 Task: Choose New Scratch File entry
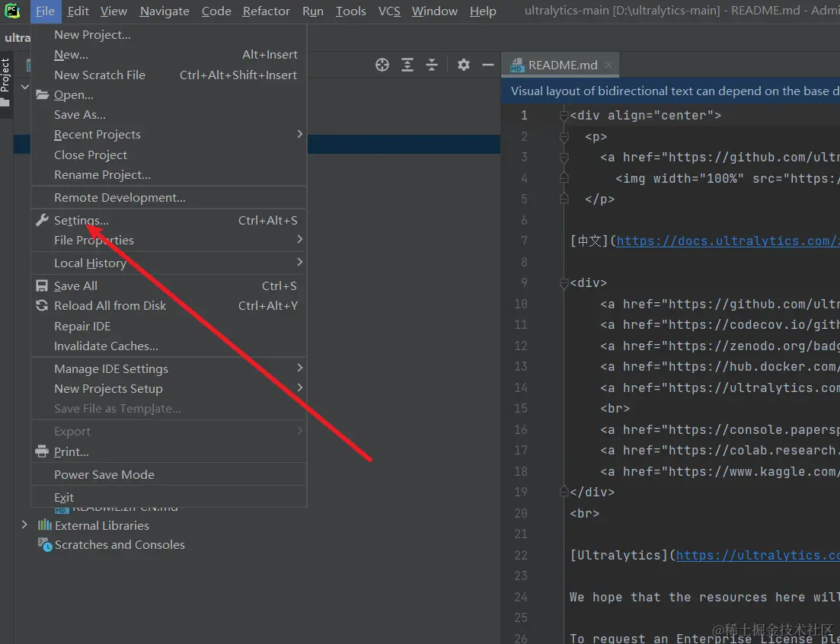169,75
